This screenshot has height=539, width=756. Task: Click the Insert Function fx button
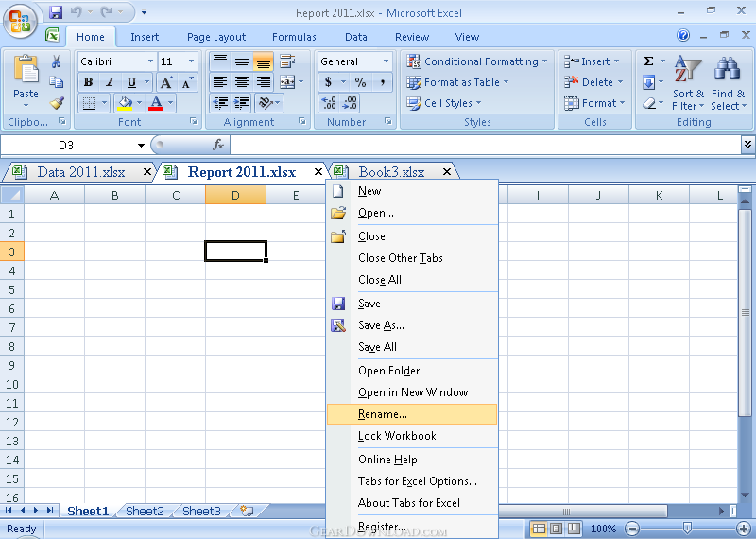[x=218, y=145]
